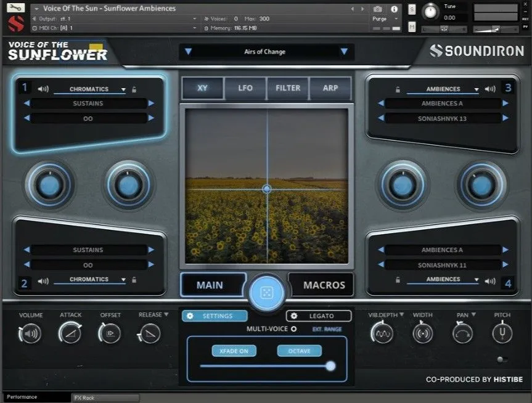532x403 pixels.
Task: Toggle the XFADE ON button
Action: point(234,351)
